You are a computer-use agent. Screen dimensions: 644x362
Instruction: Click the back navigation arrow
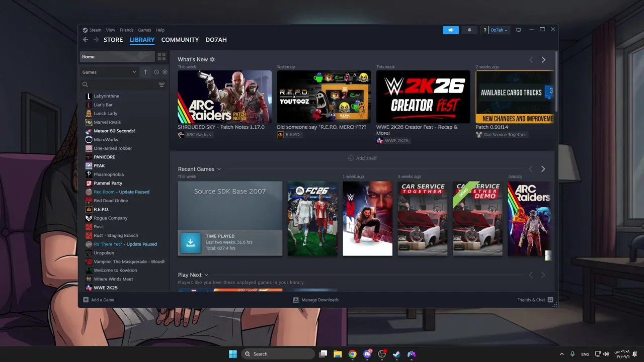[86, 40]
